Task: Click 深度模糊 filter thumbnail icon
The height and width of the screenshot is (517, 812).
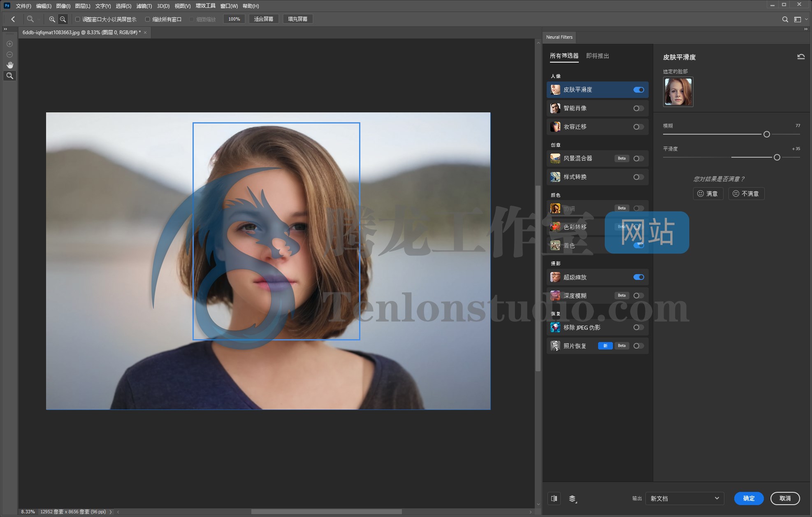Action: pyautogui.click(x=555, y=296)
